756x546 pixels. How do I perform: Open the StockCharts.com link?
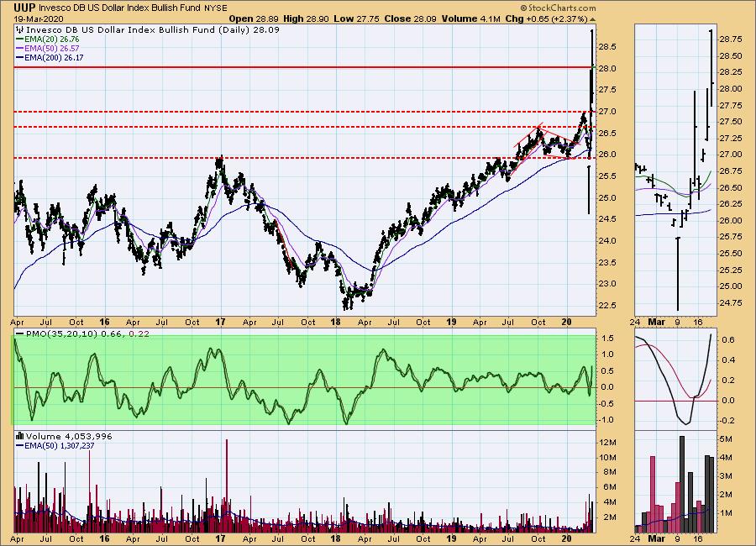coord(559,8)
